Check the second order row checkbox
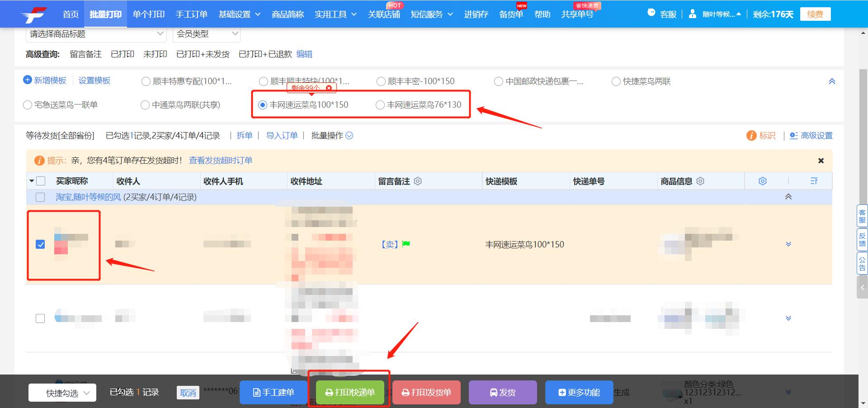Viewport: 868px width, 408px height. (x=40, y=318)
